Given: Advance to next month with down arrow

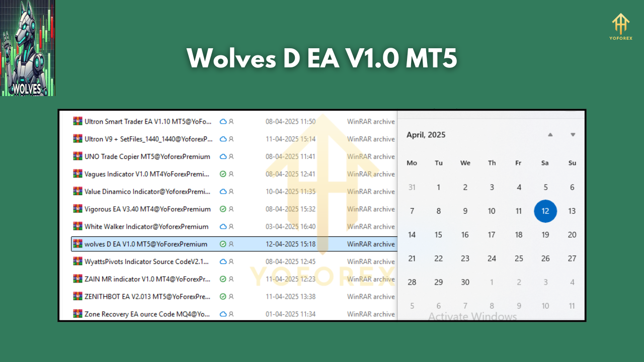Looking at the screenshot, I should 573,135.
